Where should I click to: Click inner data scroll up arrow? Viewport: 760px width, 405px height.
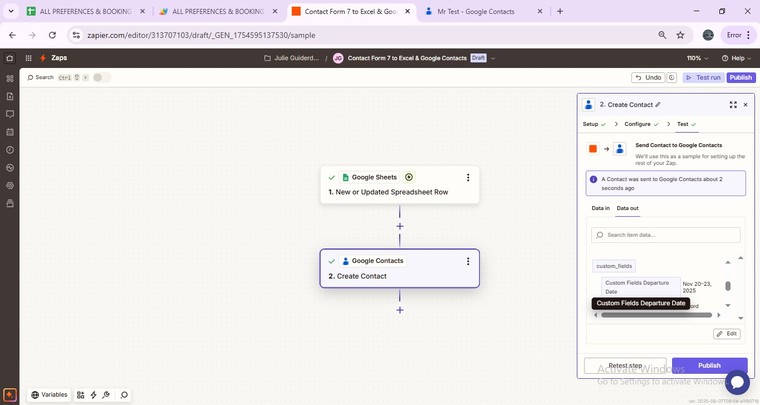(x=728, y=262)
